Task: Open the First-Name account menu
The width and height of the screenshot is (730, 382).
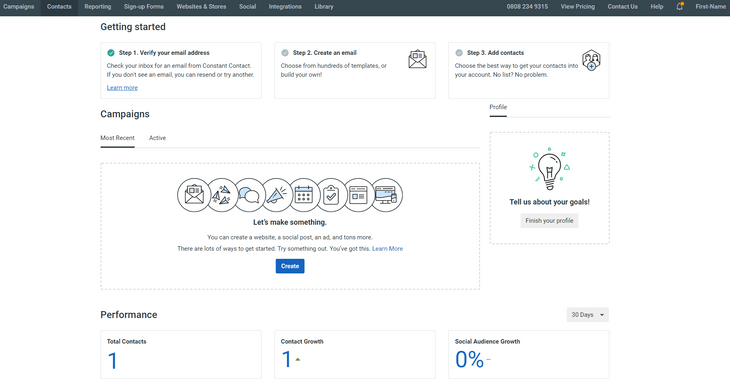Action: tap(711, 7)
